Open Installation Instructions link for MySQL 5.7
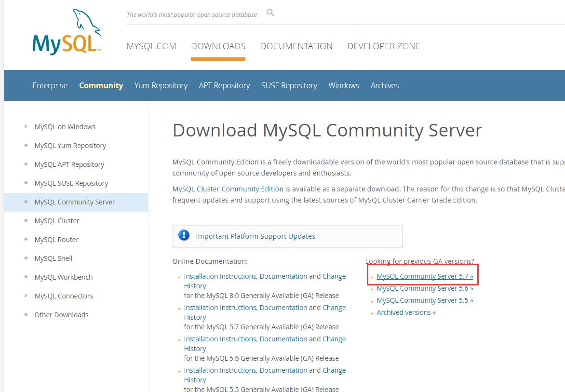Screen dimensions: 565x392 [220, 308]
